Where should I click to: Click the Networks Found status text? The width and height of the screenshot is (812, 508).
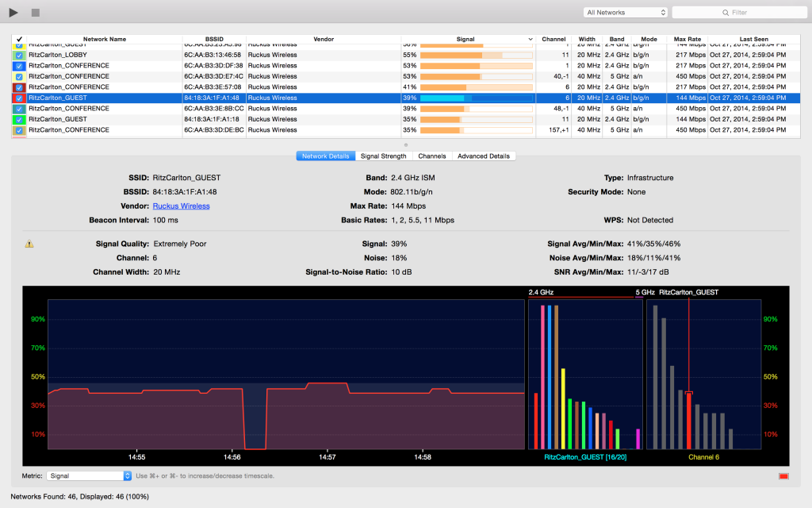point(80,497)
